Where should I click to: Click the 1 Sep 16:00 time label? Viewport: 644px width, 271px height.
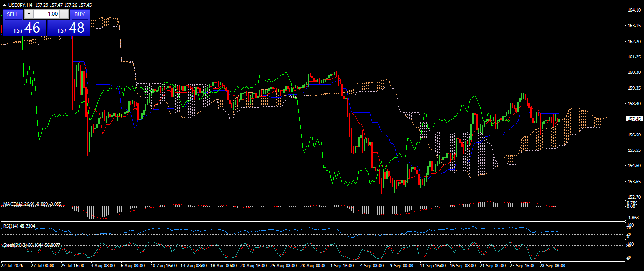pyautogui.click(x=342, y=265)
